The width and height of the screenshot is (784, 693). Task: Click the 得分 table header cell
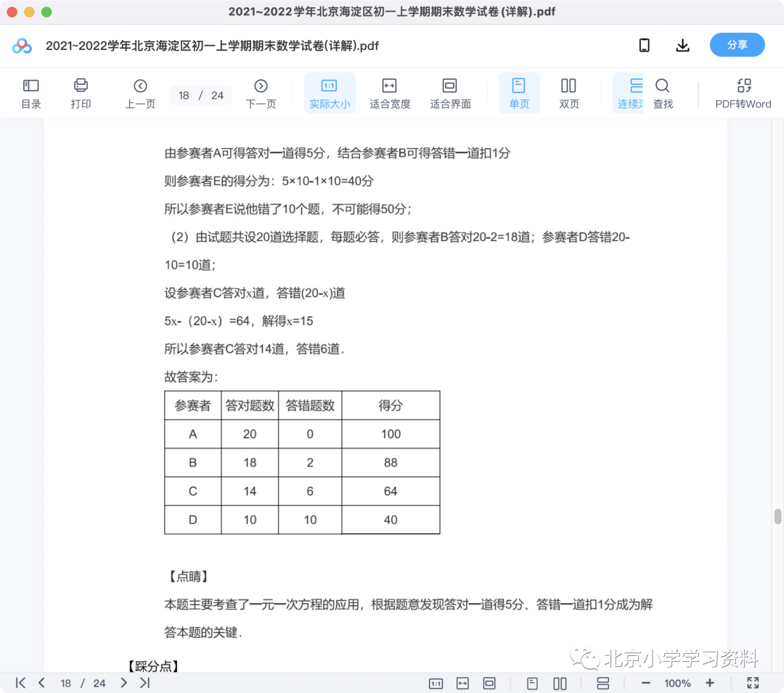coord(391,405)
